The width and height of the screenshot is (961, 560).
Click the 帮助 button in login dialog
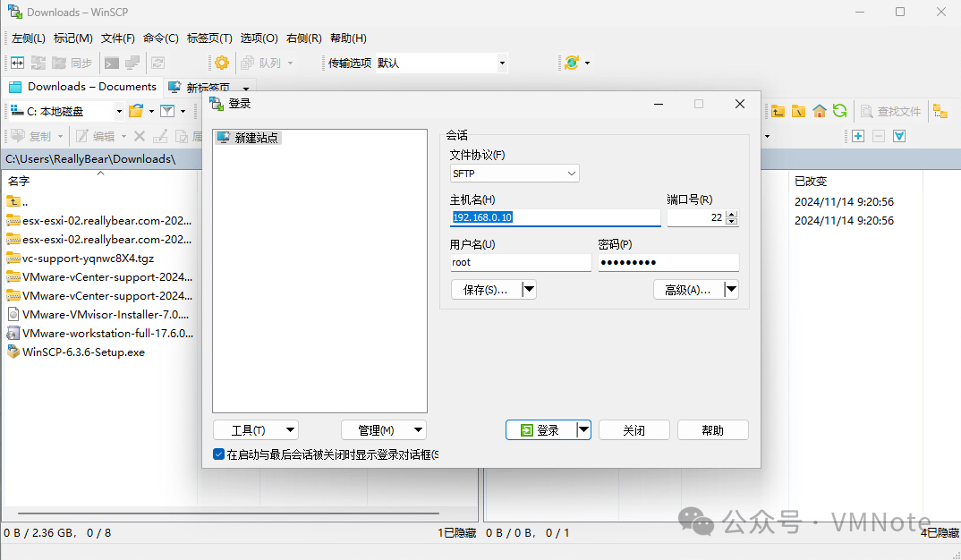[713, 430]
